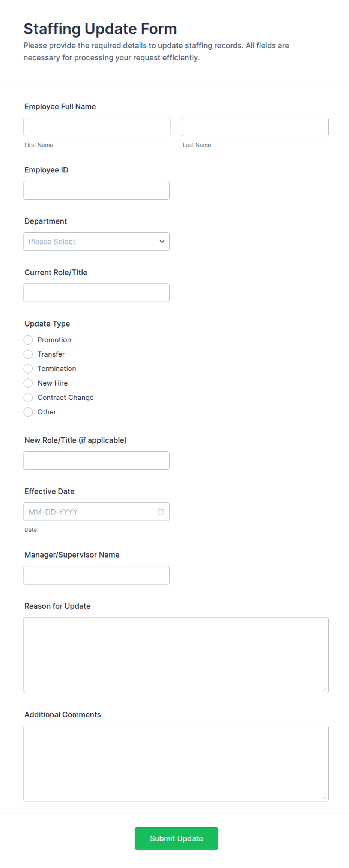Focus the Manager/Supervisor Name field
This screenshot has width=349, height=868.
96,575
